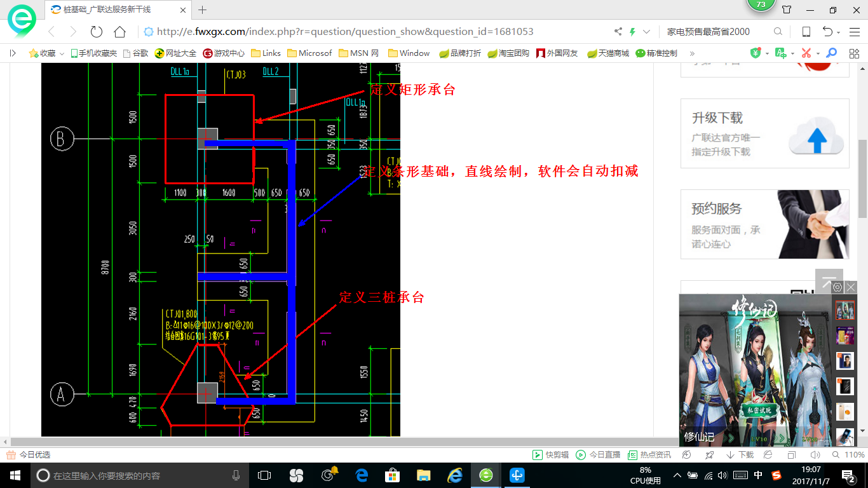Open the 品牌打折 bookmark
Screen dimensions: 868x488
coord(460,53)
